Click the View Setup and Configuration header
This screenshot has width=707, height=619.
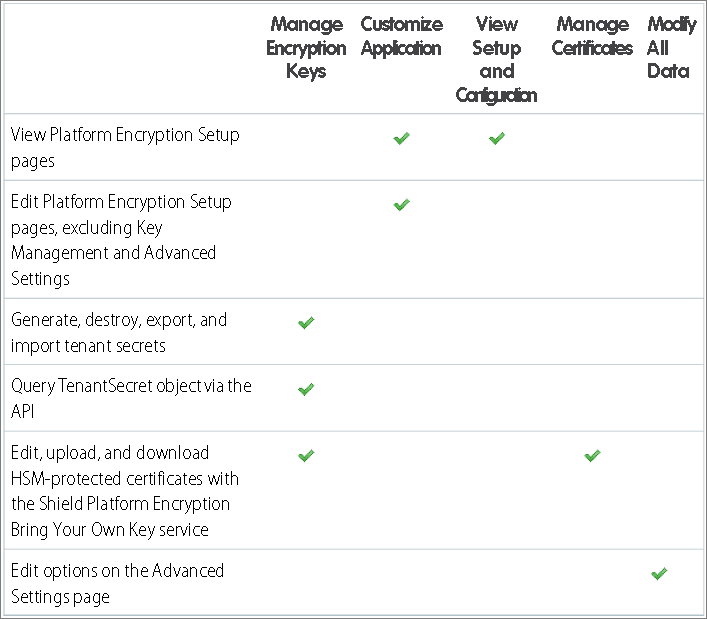496,60
